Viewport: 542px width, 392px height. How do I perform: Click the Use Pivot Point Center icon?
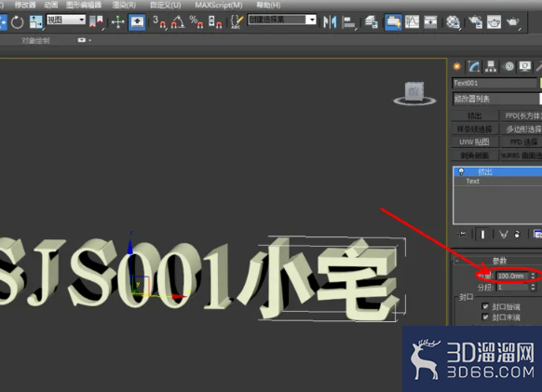[x=96, y=22]
